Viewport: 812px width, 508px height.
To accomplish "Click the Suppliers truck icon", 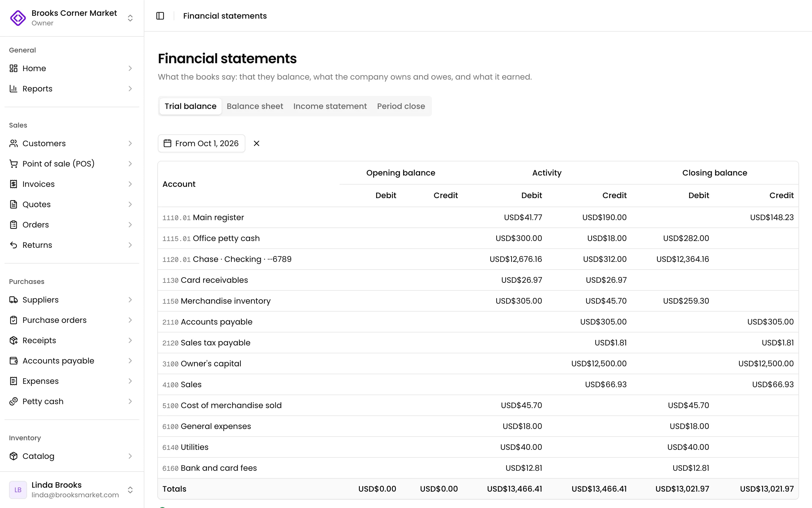I will click(14, 300).
